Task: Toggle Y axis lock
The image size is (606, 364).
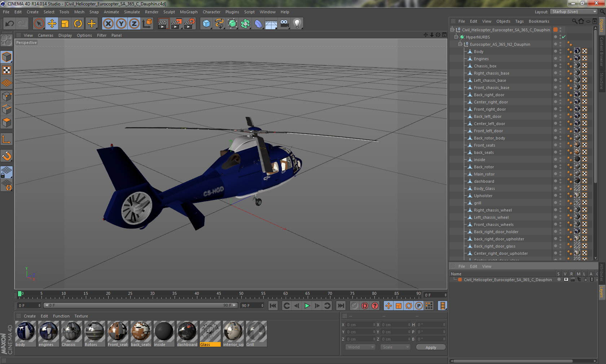Action: click(x=121, y=24)
